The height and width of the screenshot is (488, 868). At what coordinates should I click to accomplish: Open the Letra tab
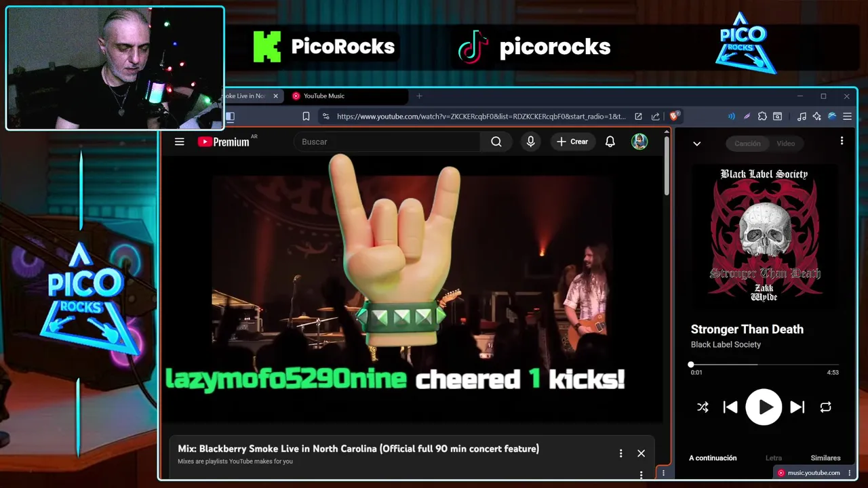(773, 458)
